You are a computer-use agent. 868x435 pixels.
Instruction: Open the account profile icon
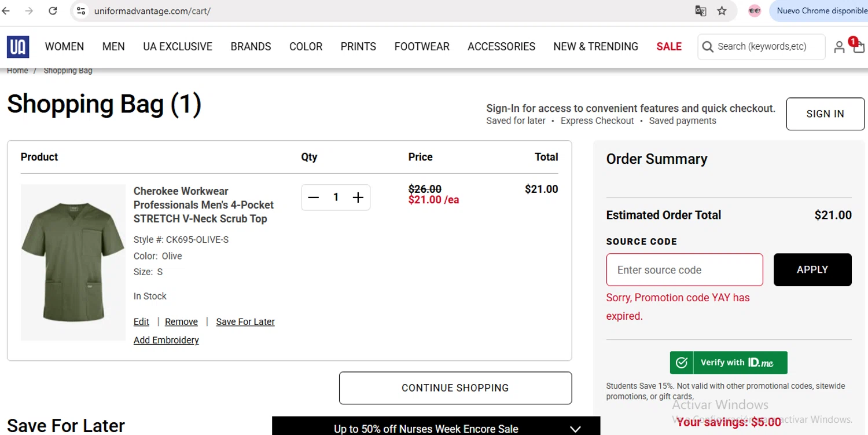tap(838, 47)
